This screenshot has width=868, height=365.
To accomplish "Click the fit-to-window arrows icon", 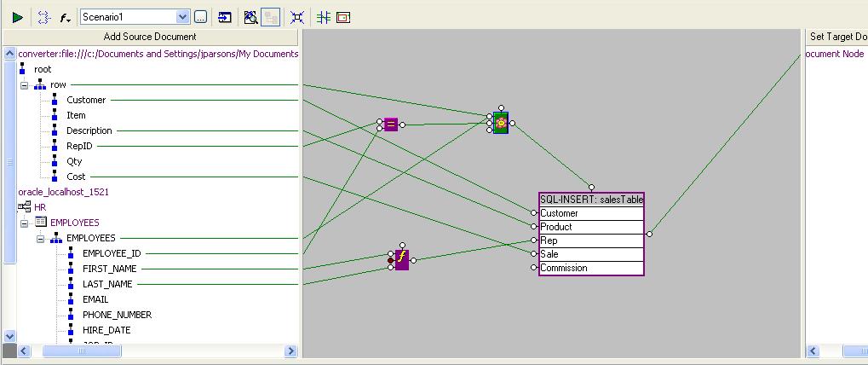I will pyautogui.click(x=296, y=17).
